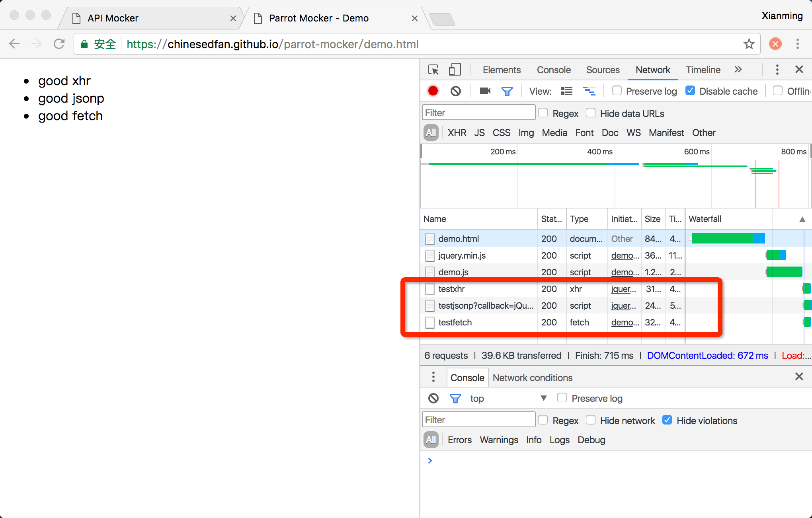812x518 pixels.
Task: Bookmark page with the star icon
Action: tap(749, 44)
